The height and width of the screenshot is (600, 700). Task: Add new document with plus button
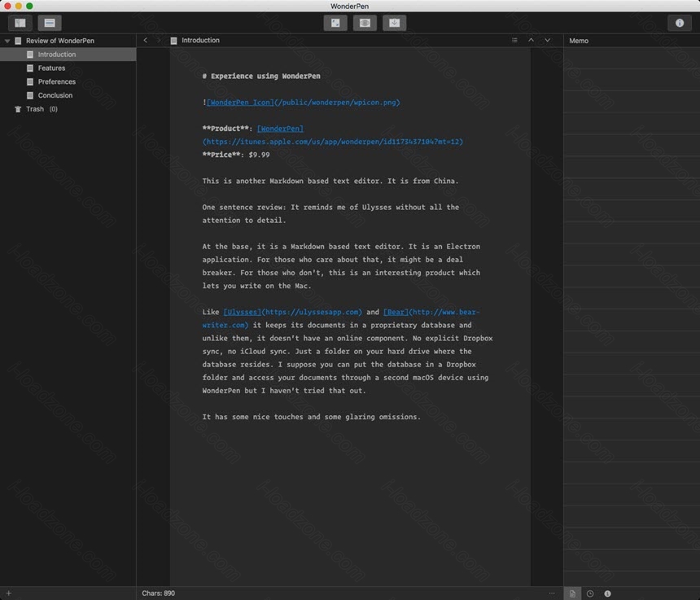[8, 593]
